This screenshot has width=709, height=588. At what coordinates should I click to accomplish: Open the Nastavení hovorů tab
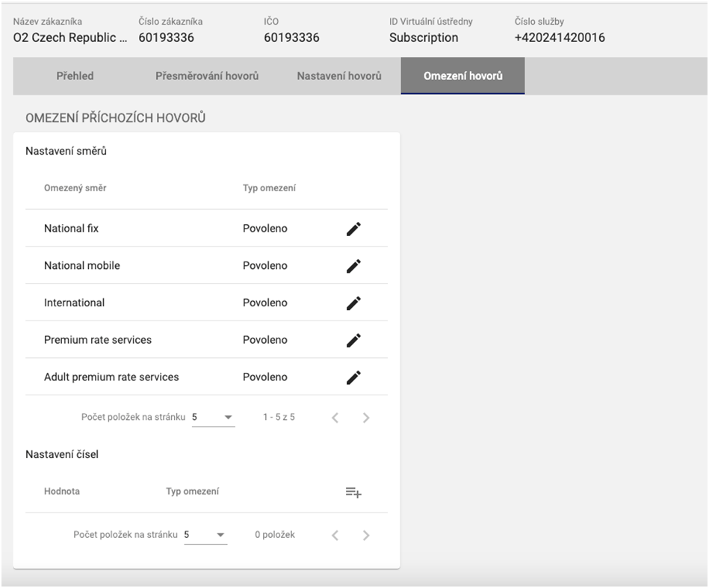(339, 76)
